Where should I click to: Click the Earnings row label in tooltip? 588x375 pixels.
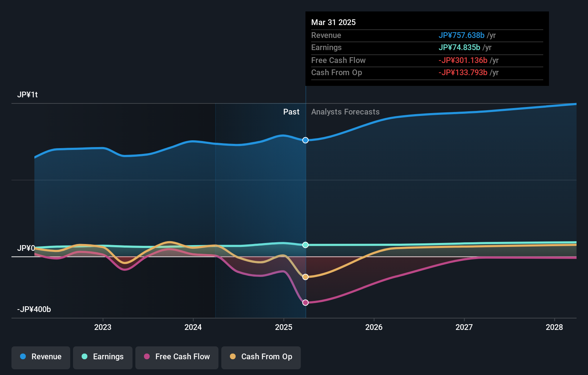pos(326,47)
